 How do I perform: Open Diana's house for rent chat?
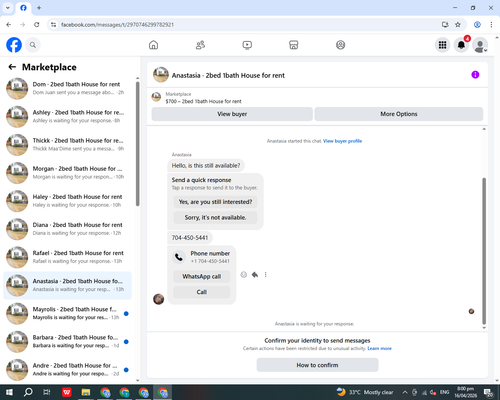coord(67,229)
